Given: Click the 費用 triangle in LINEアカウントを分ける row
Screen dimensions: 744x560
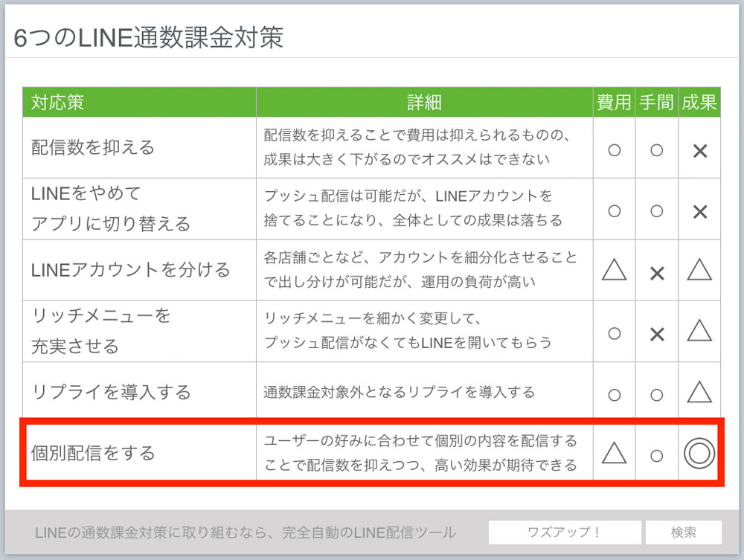Looking at the screenshot, I should click(614, 270).
